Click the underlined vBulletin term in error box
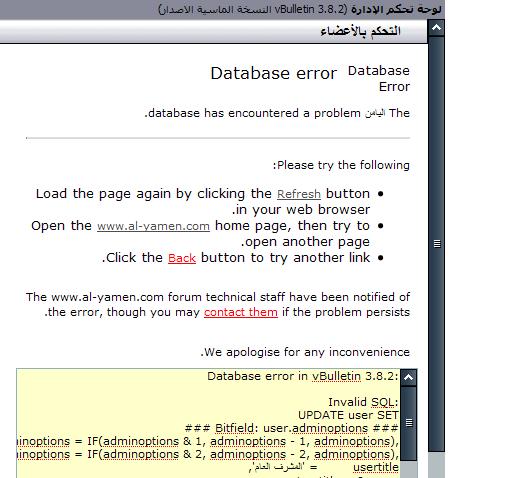512x478 pixels. click(x=337, y=376)
